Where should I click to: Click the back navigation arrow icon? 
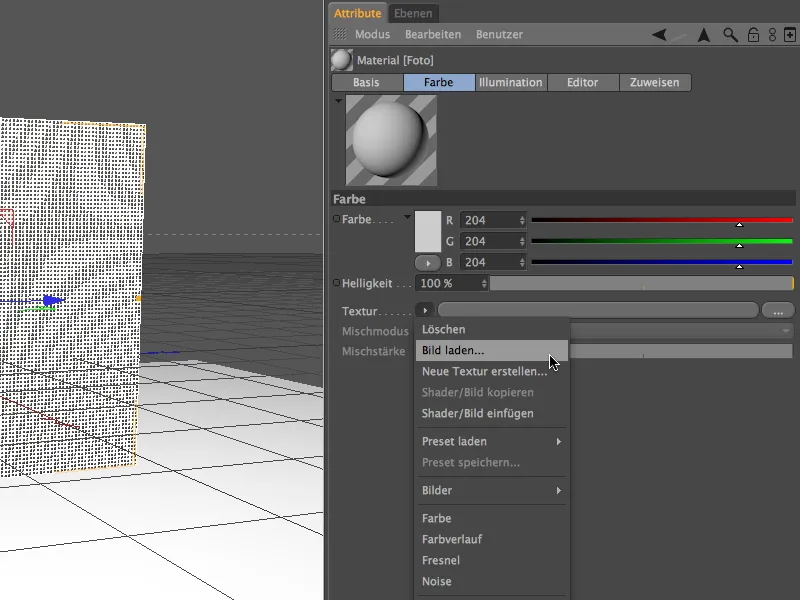(x=660, y=34)
